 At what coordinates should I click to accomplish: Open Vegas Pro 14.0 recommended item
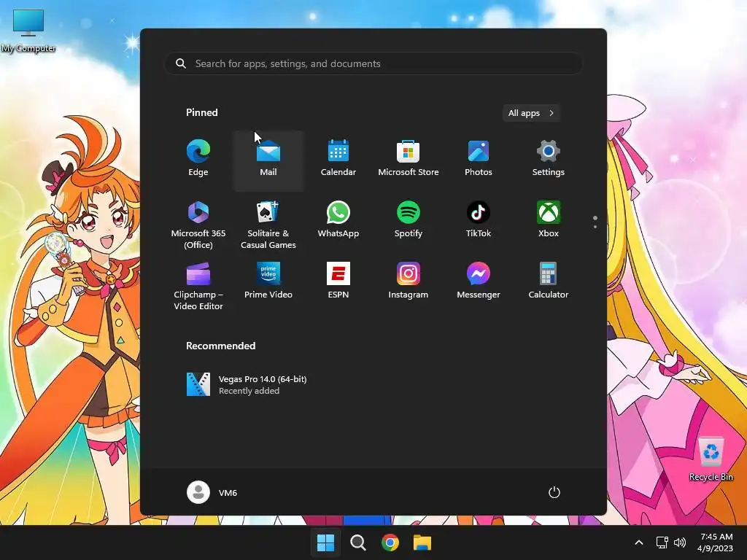(247, 384)
